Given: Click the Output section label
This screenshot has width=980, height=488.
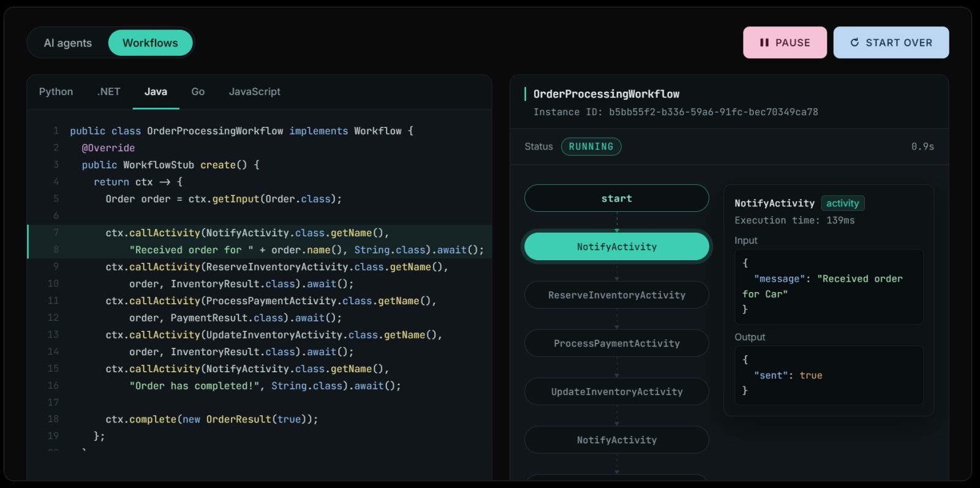Looking at the screenshot, I should pos(750,337).
